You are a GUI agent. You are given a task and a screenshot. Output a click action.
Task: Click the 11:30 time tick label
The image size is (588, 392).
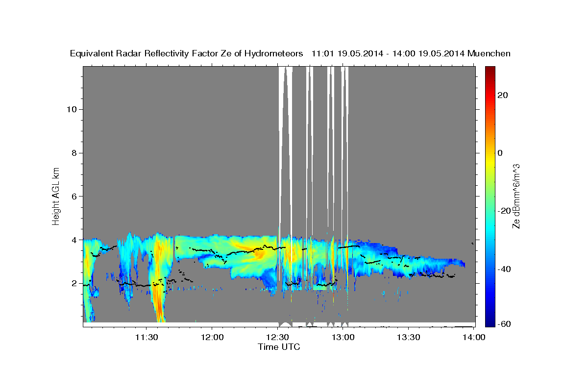coord(147,337)
